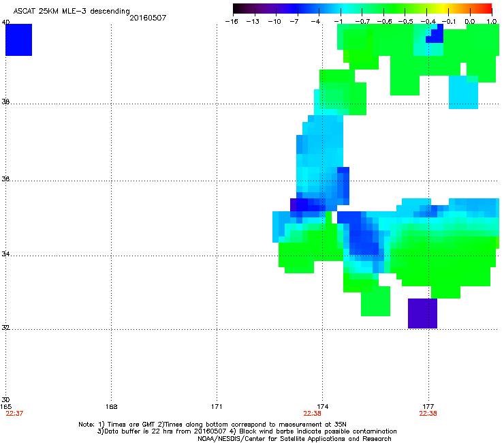Click the -0.6 colorbar label
Screen dimensions: 504x443
384,22
